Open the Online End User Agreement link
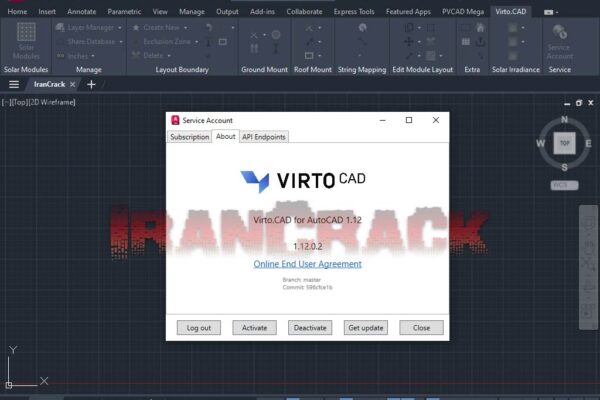 (x=307, y=264)
